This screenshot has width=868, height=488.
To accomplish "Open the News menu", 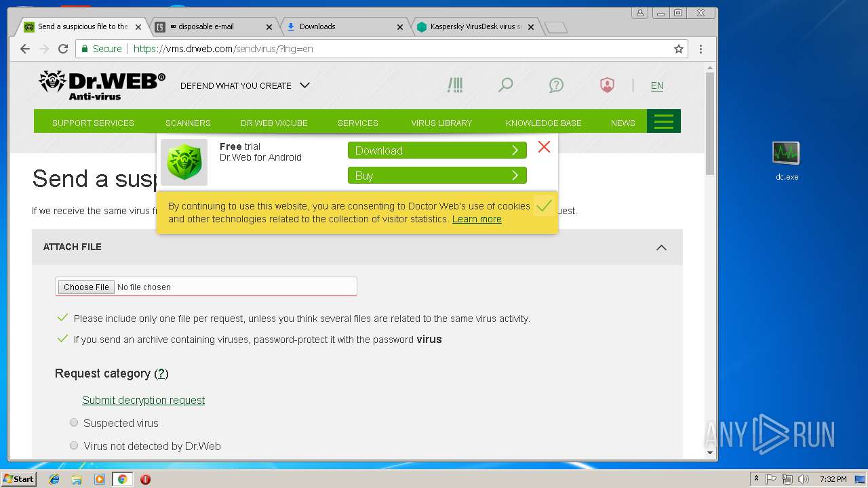I will point(623,123).
